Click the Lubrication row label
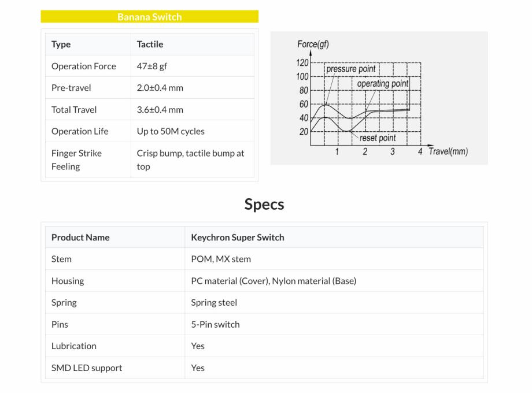 (x=74, y=346)
